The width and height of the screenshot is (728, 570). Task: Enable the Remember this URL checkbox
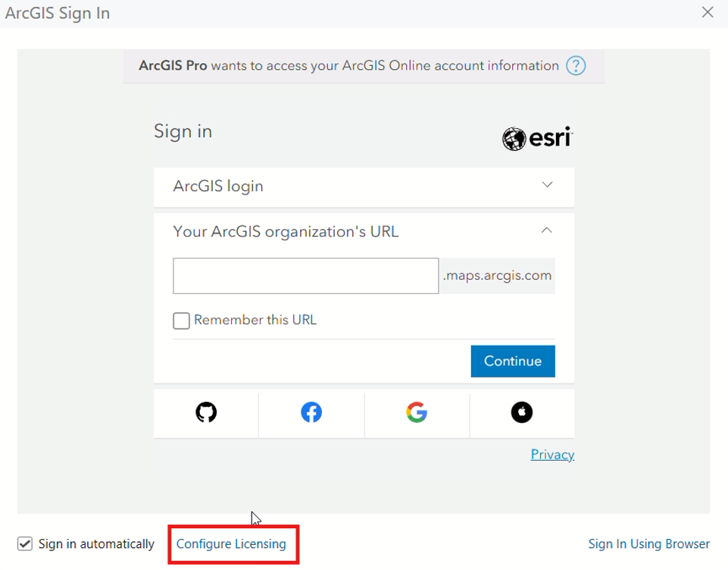(181, 321)
